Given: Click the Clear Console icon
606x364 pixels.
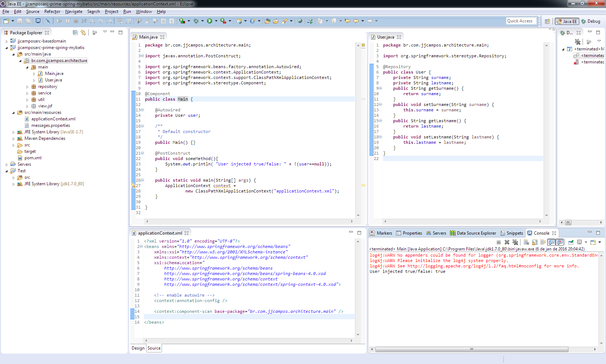Looking at the screenshot, I should (526, 242).
